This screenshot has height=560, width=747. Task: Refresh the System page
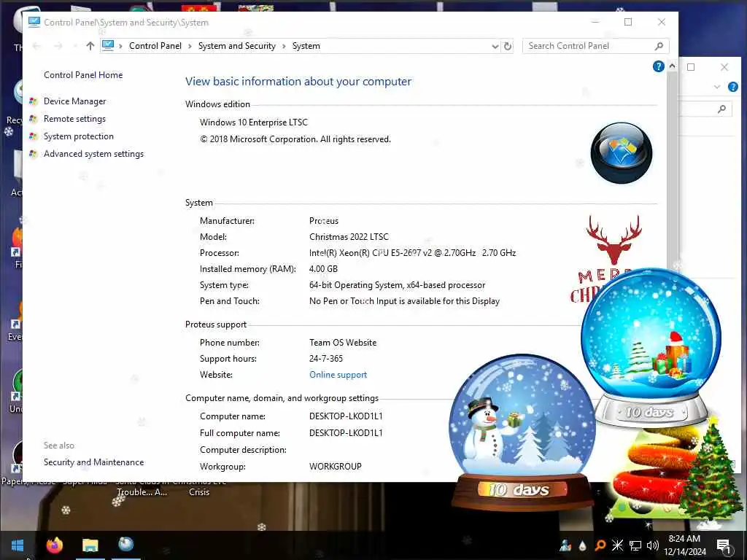pyautogui.click(x=508, y=46)
